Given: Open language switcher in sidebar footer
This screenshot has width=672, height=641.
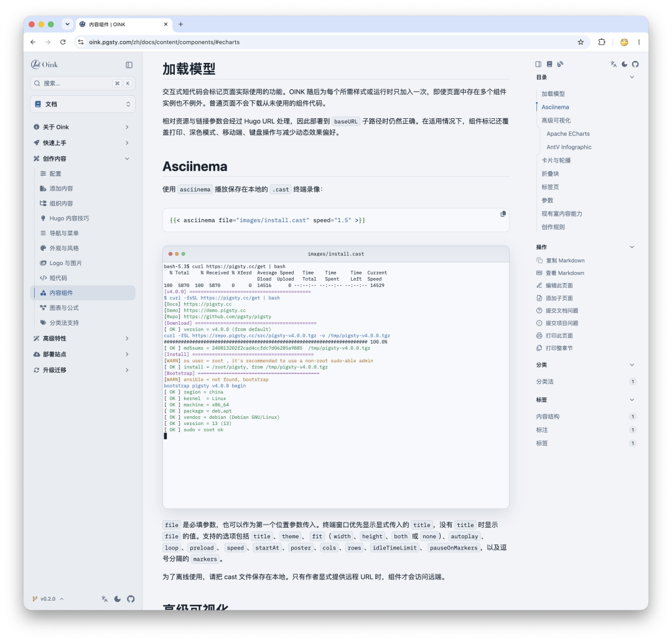Looking at the screenshot, I should point(105,599).
